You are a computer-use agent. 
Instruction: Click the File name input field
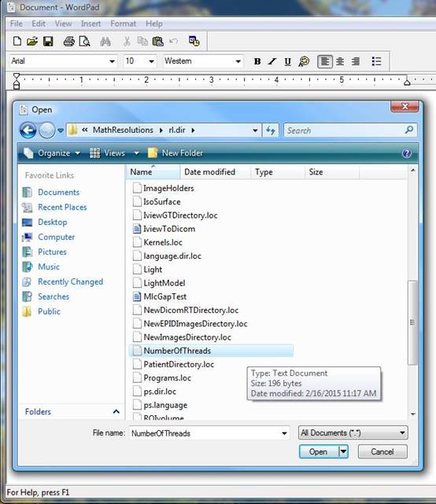(x=209, y=433)
